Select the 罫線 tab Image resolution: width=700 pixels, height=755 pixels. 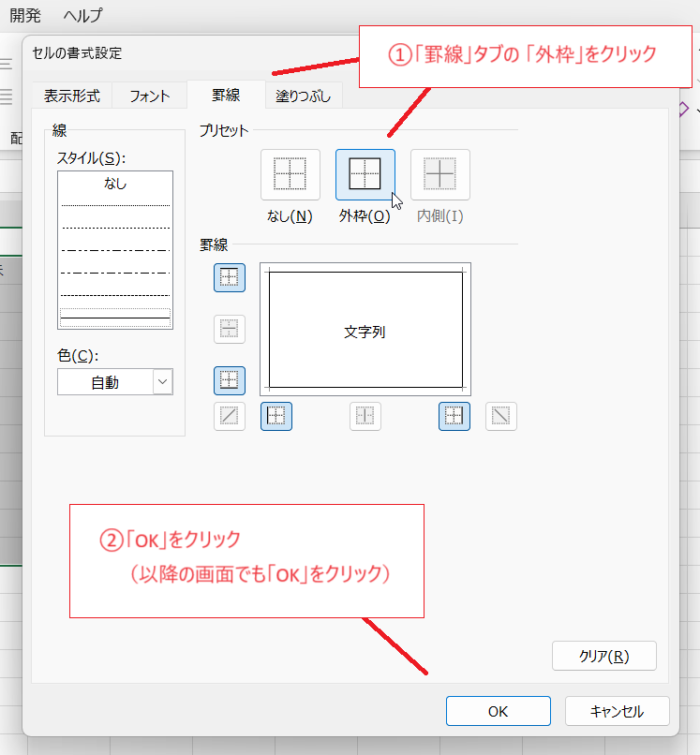226,95
